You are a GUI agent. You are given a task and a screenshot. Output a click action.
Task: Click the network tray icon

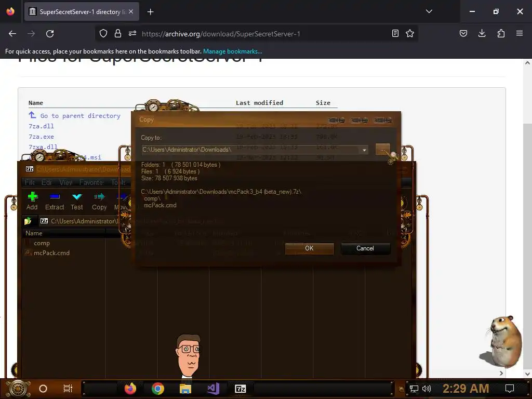click(x=414, y=389)
